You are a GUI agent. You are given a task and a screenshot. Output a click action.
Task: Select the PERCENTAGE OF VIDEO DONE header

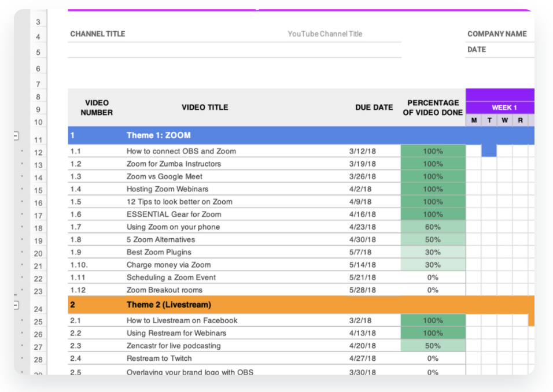tap(433, 108)
